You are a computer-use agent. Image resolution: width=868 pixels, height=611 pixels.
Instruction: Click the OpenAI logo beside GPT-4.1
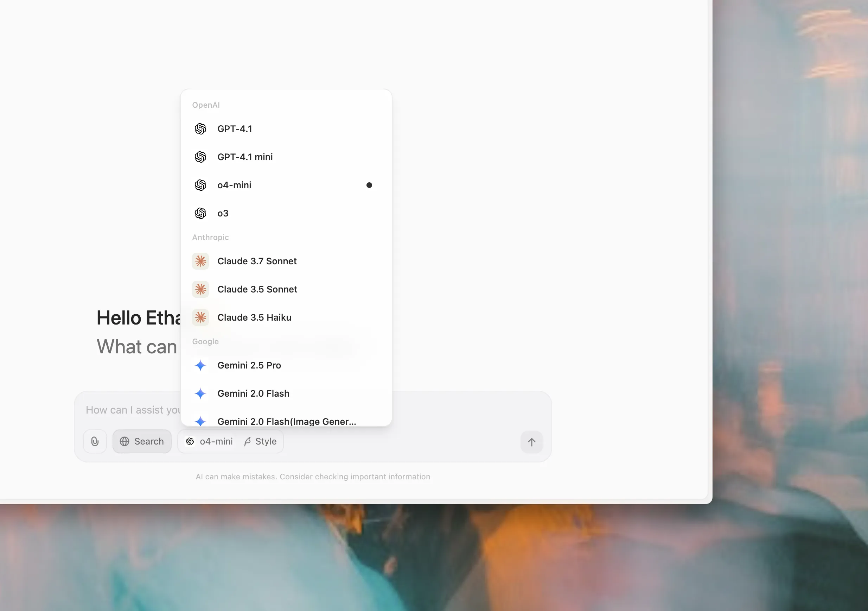coord(200,129)
